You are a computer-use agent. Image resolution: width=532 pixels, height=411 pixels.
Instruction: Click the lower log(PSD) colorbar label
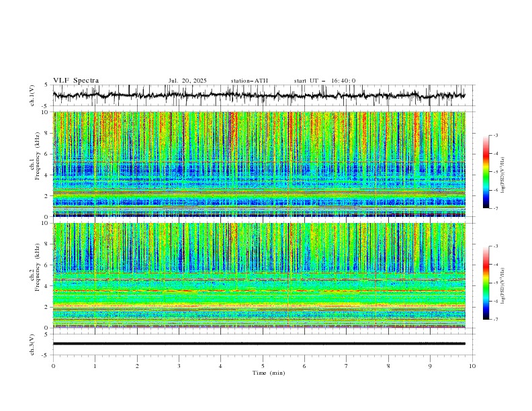pos(504,285)
